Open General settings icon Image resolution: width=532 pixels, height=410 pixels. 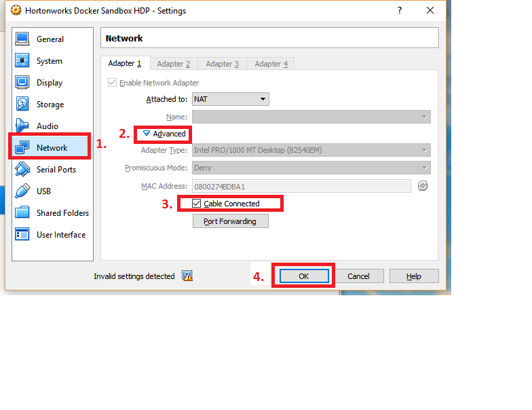click(x=22, y=39)
